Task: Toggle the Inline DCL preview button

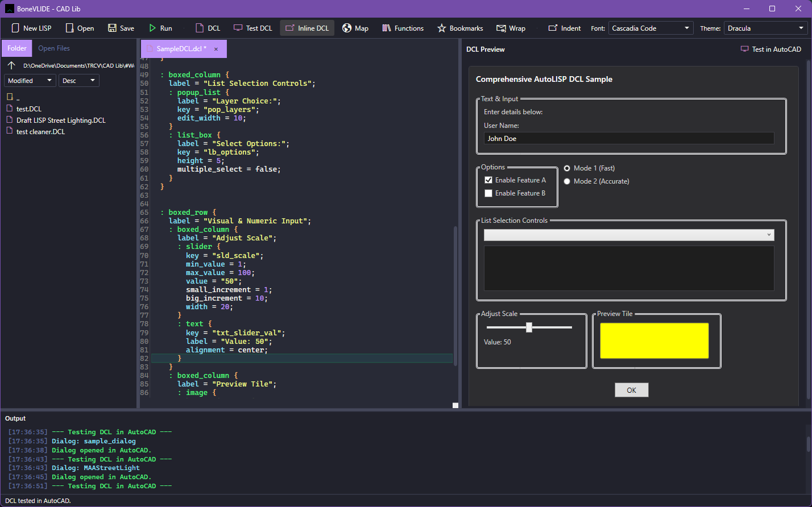Action: coord(307,28)
